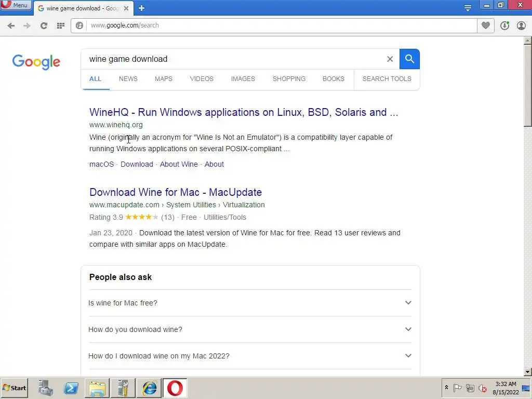Open the WineHQ result title link
Screen dimensions: 532x399
click(244, 112)
